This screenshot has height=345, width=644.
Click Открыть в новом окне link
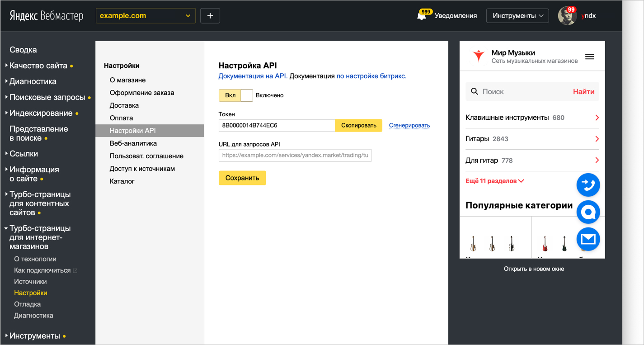click(x=534, y=269)
